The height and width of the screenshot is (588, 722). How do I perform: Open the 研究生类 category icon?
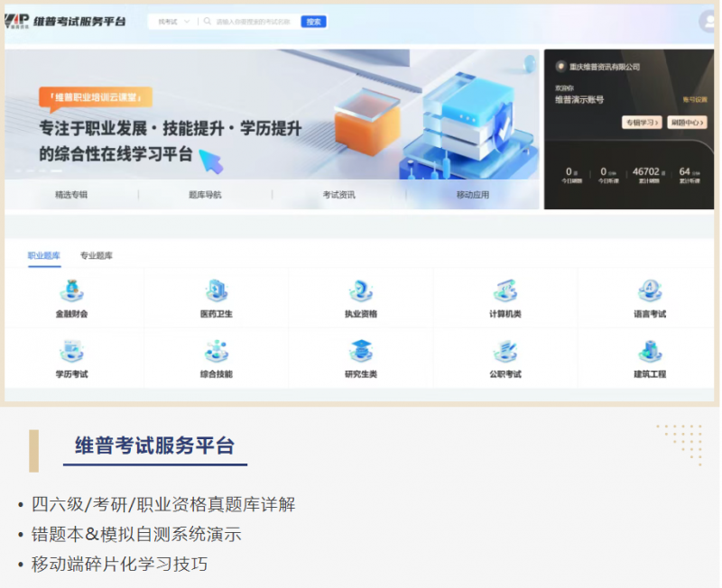360,351
